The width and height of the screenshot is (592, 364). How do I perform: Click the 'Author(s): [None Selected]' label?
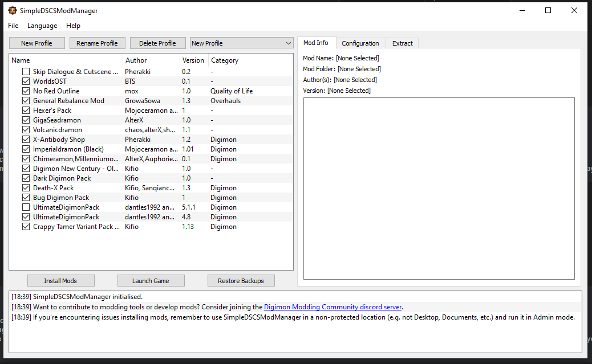[340, 80]
